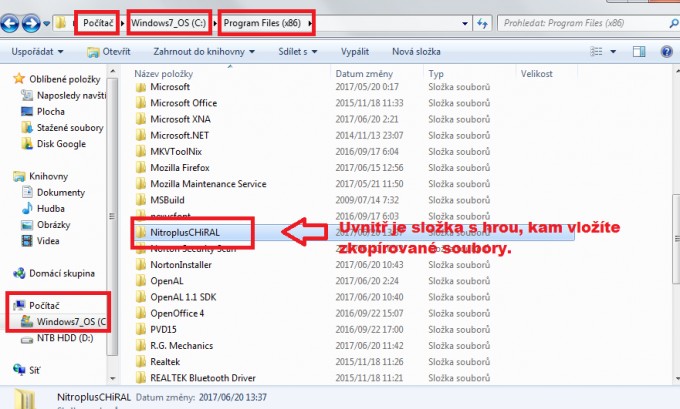
Task: Select Domácí skupina in sidebar
Action: (x=54, y=273)
